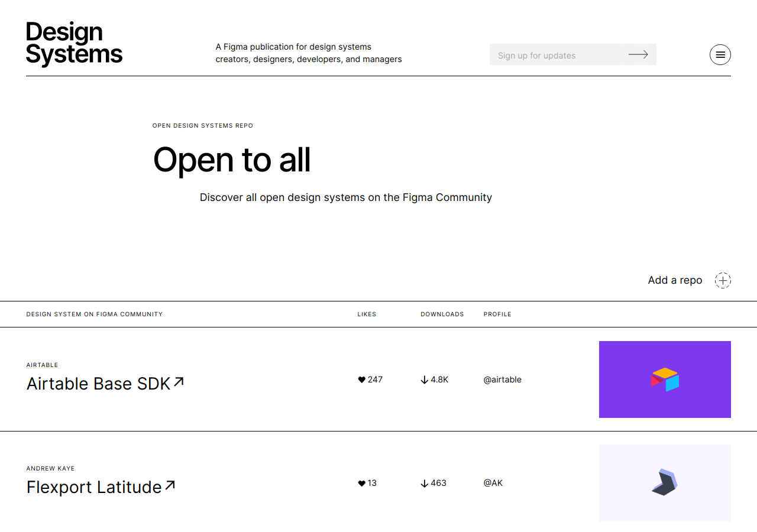Click the Open to all heading
The image size is (757, 532).
point(232,160)
